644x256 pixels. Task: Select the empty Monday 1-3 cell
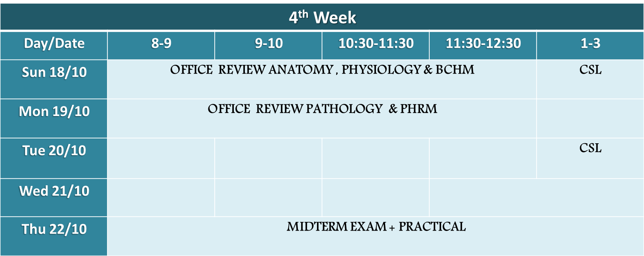tap(590, 118)
